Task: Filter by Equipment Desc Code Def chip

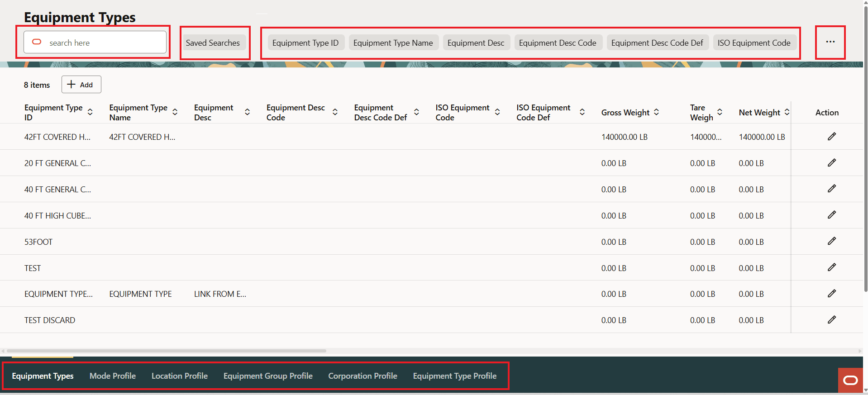Action: [x=657, y=43]
